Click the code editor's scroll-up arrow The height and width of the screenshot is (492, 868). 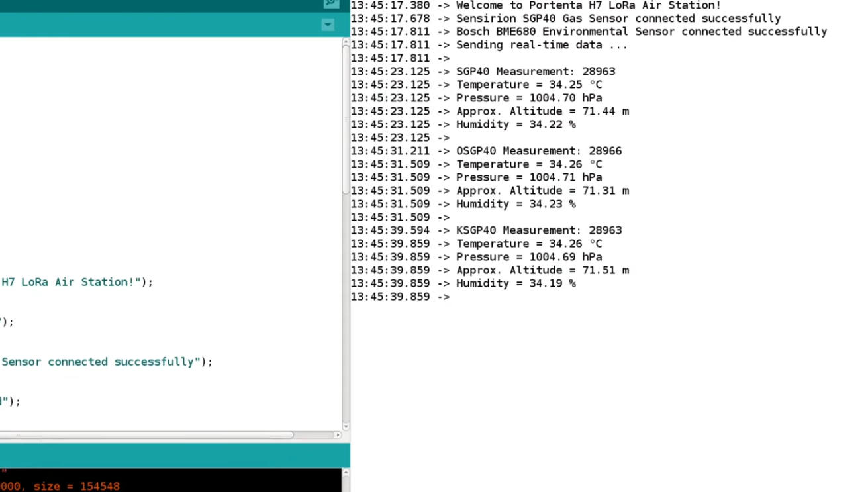pos(346,42)
